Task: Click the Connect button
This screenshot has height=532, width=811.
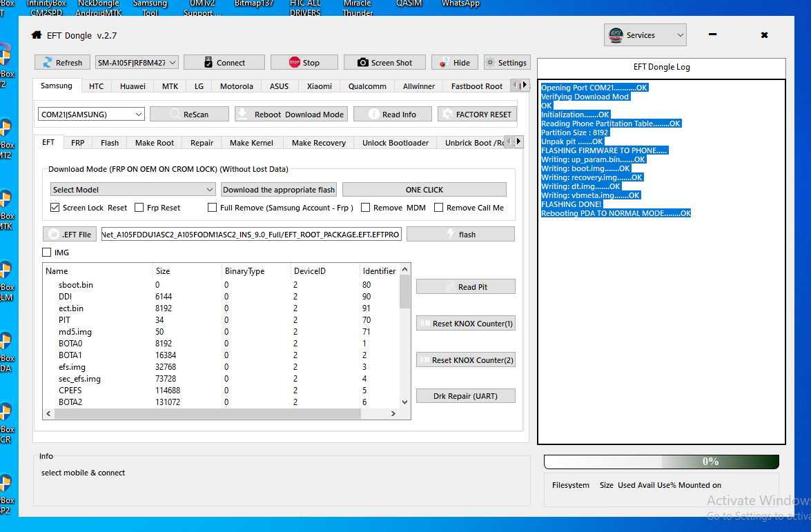Action: [x=224, y=63]
